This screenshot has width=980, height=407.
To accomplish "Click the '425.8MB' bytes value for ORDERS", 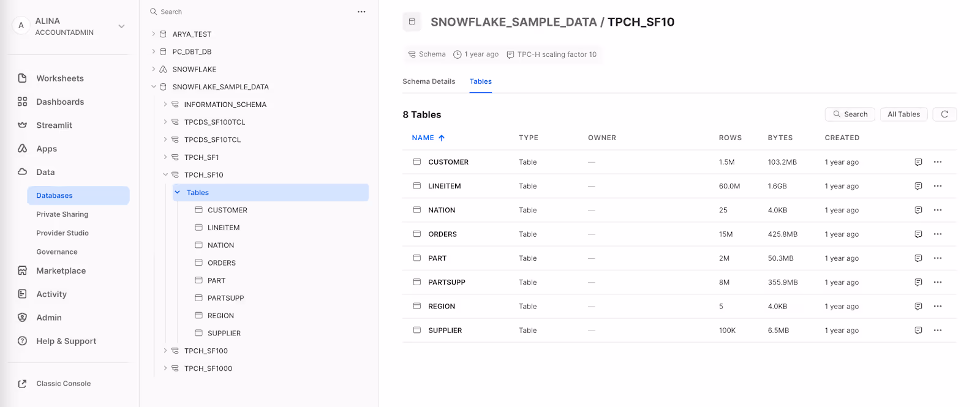I will click(x=783, y=234).
